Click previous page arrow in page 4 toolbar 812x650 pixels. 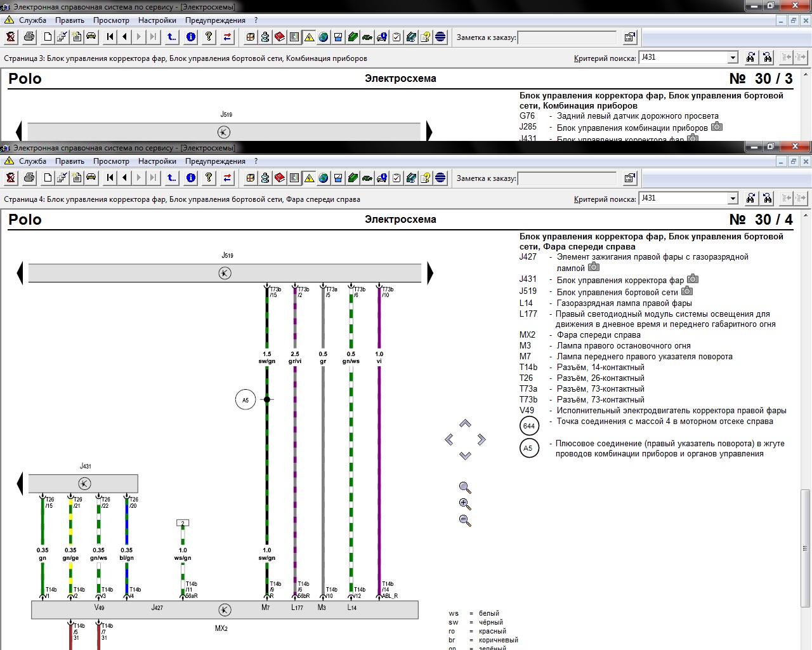pos(124,178)
